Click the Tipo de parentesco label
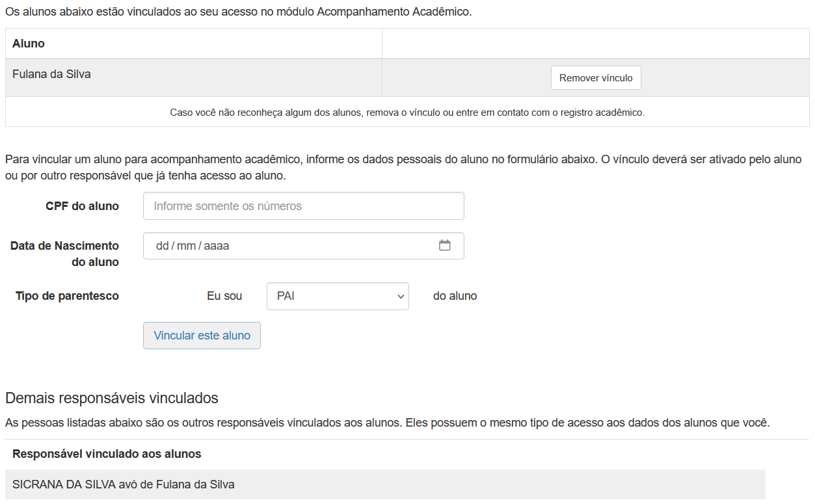815x504 pixels. coord(68,296)
